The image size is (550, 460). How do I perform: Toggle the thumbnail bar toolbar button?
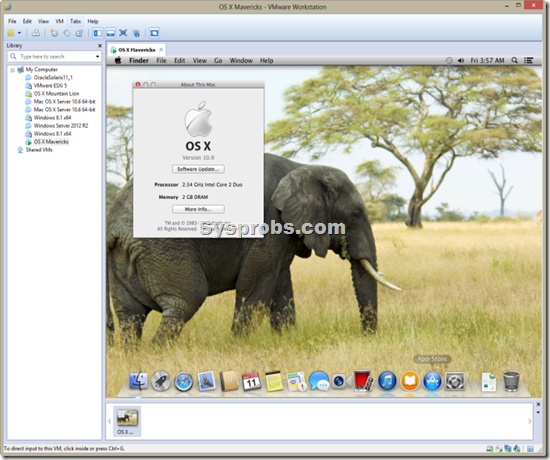[110, 33]
